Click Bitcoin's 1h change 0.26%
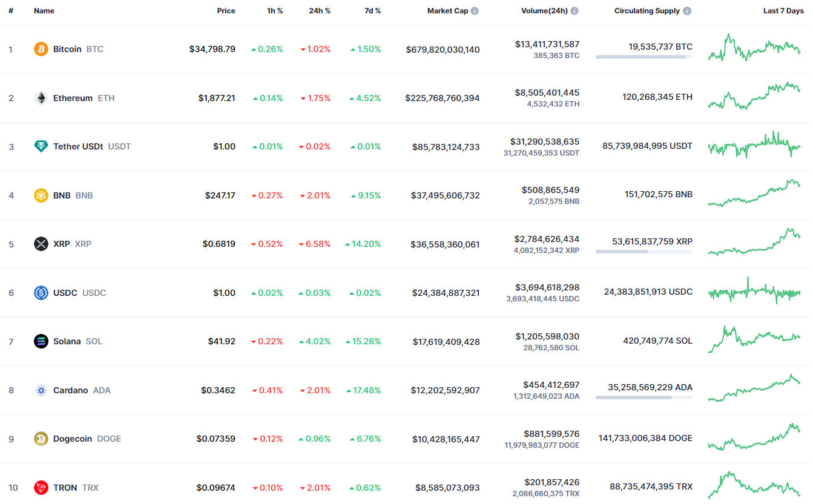The image size is (813, 504). click(x=267, y=49)
